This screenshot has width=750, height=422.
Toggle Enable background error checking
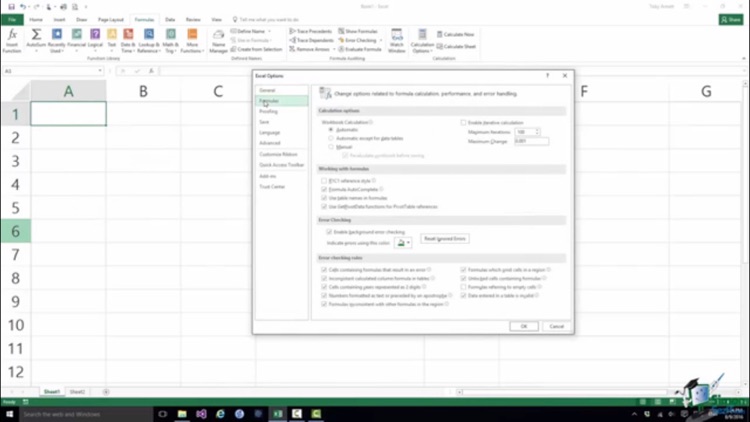329,232
